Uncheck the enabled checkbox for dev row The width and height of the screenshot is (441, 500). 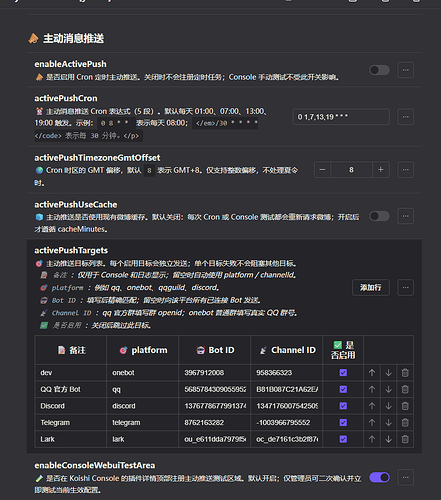tap(343, 373)
